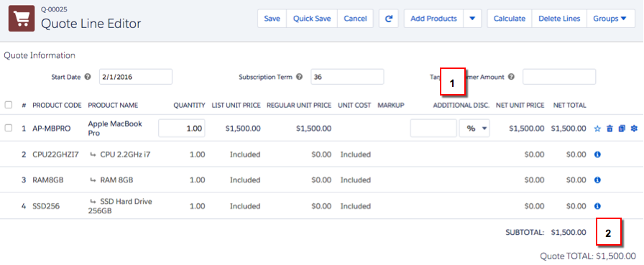644x265 pixels.
Task: Expand the Groups dropdown menu
Action: click(611, 19)
